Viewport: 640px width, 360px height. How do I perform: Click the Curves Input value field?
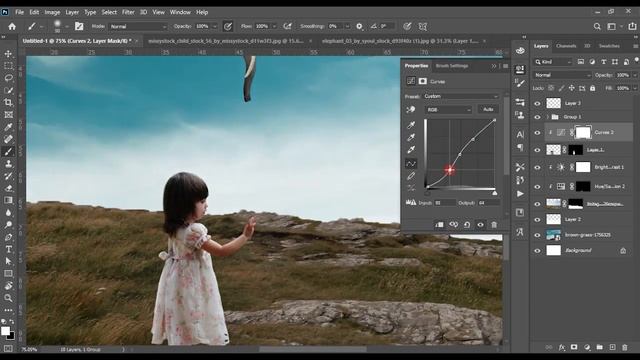(x=445, y=203)
